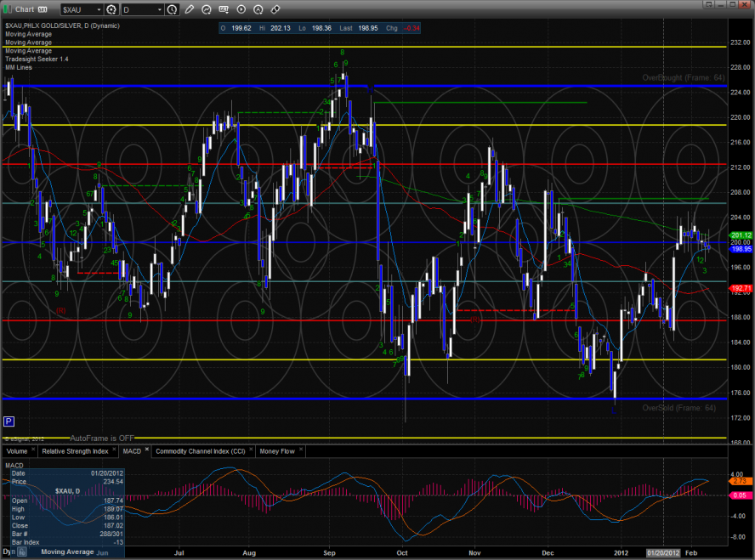The height and width of the screenshot is (560, 755).
Task: Expand the D interval dropdown
Action: pyautogui.click(x=159, y=9)
